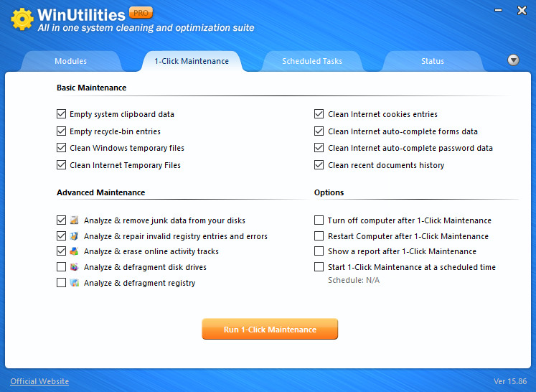The image size is (536, 392).
Task: Click the junk data disk cleaner icon
Action: pyautogui.click(x=74, y=220)
